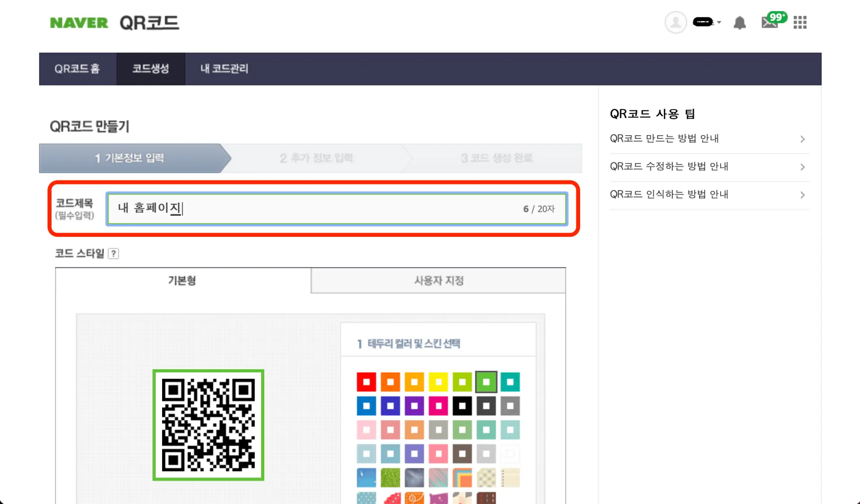Select the pastel periwinkle border color

point(414,454)
